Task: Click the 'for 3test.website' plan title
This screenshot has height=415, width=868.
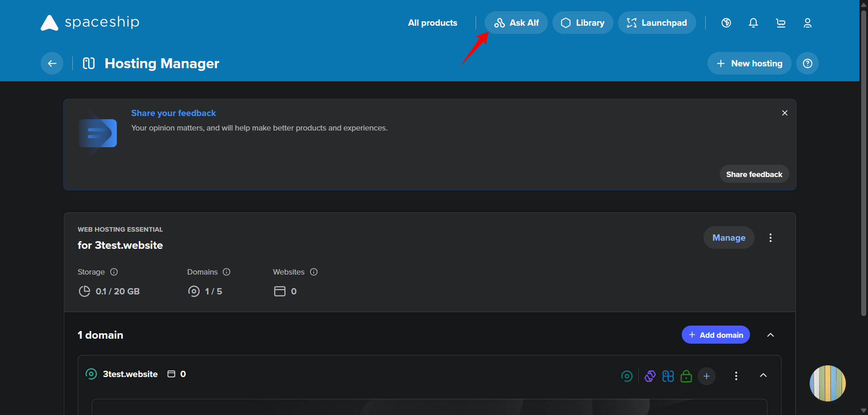Action: 120,245
